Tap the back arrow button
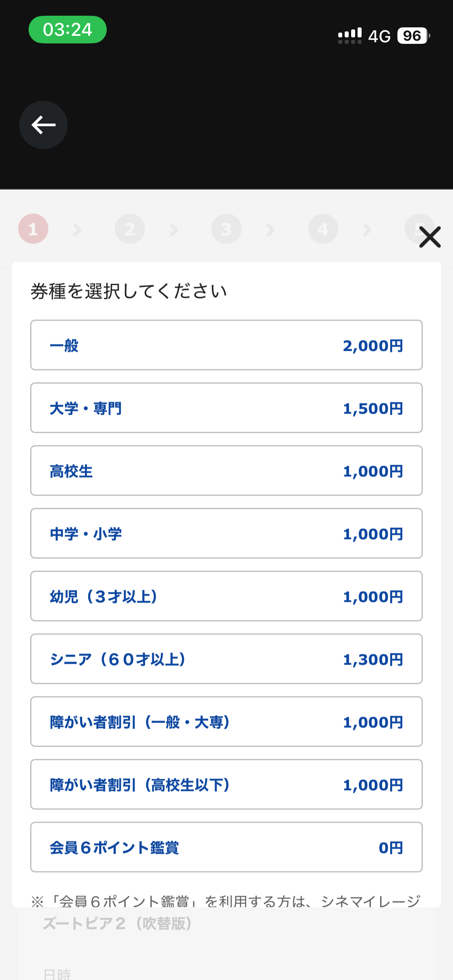This screenshot has height=980, width=453. coord(43,125)
